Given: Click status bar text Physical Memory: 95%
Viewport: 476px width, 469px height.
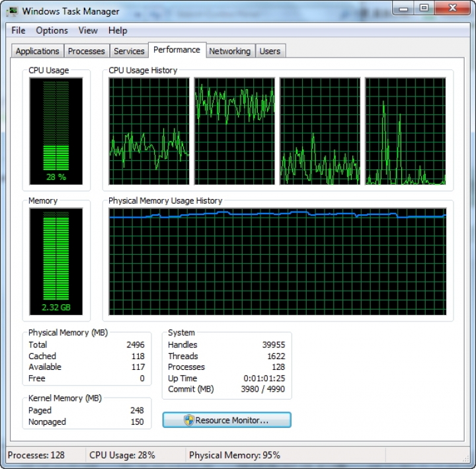Looking at the screenshot, I should [234, 455].
